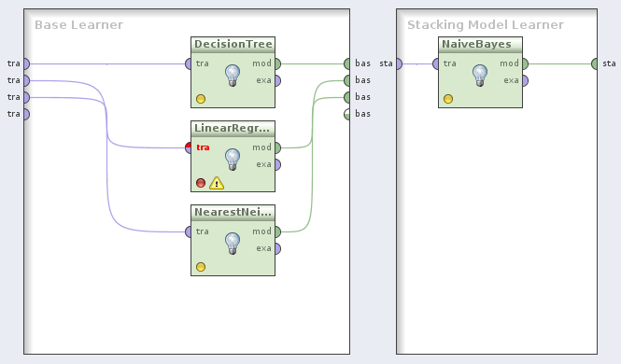Click the unconnected fourth 'bas' output port
The width and height of the screenshot is (621, 364).
pos(347,115)
